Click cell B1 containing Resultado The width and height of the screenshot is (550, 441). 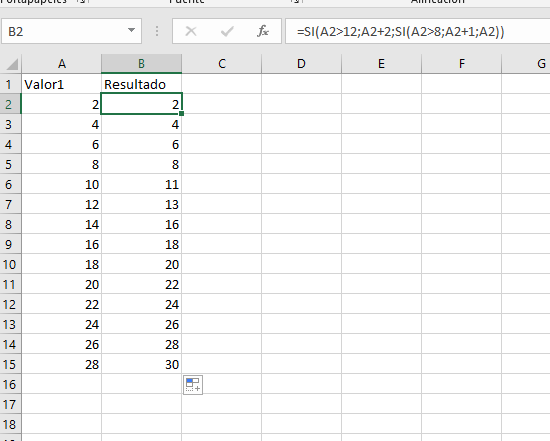[141, 84]
